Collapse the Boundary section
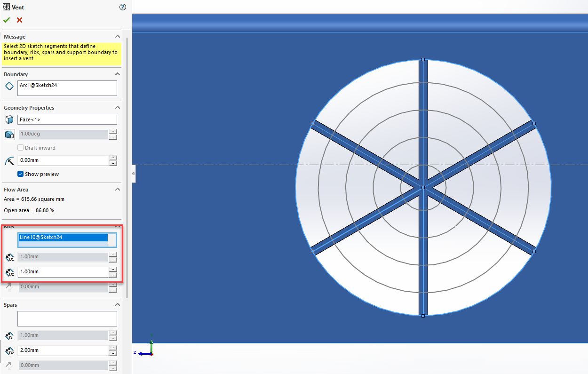The image size is (588, 374). tap(118, 74)
